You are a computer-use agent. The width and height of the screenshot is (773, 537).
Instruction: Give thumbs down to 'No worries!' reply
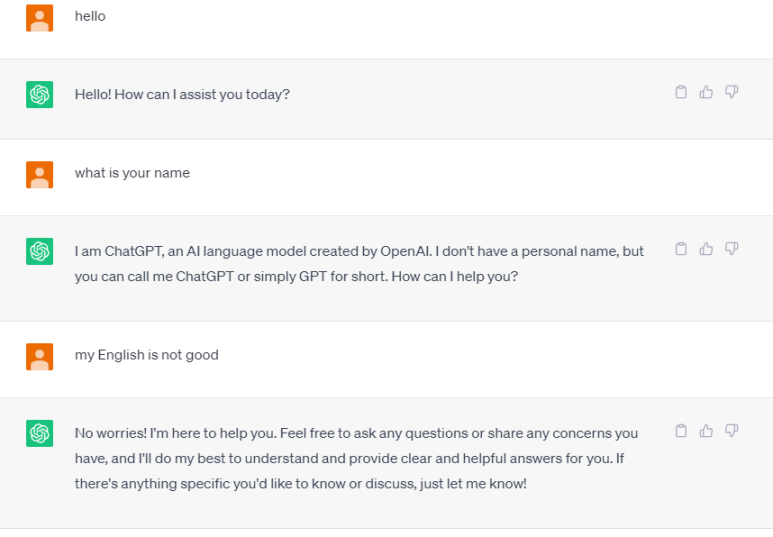click(x=732, y=430)
